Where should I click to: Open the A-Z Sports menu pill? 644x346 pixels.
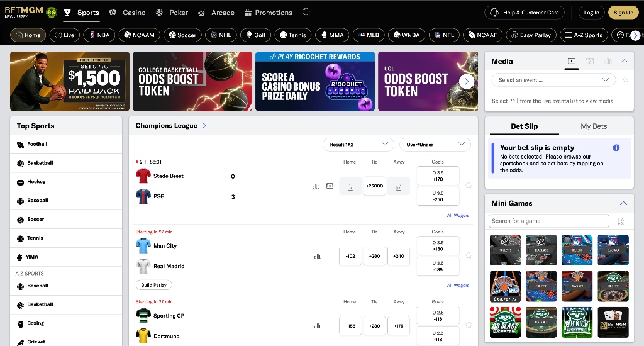(x=584, y=35)
